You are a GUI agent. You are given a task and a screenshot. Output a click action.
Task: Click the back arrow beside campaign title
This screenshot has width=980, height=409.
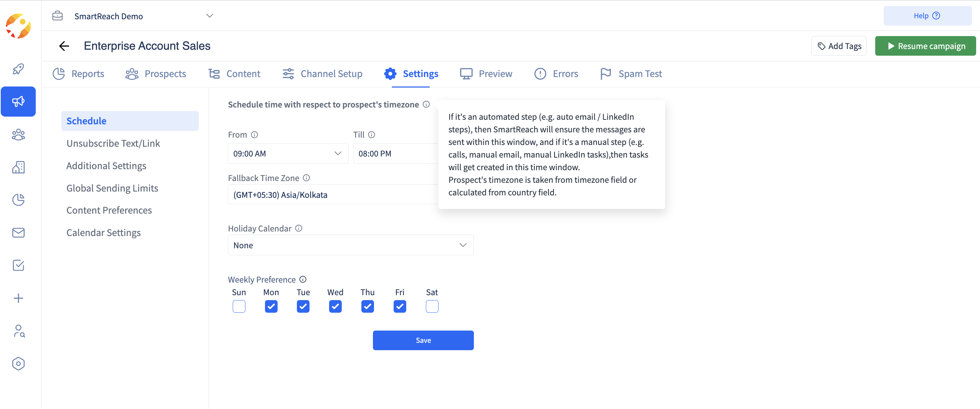[64, 46]
